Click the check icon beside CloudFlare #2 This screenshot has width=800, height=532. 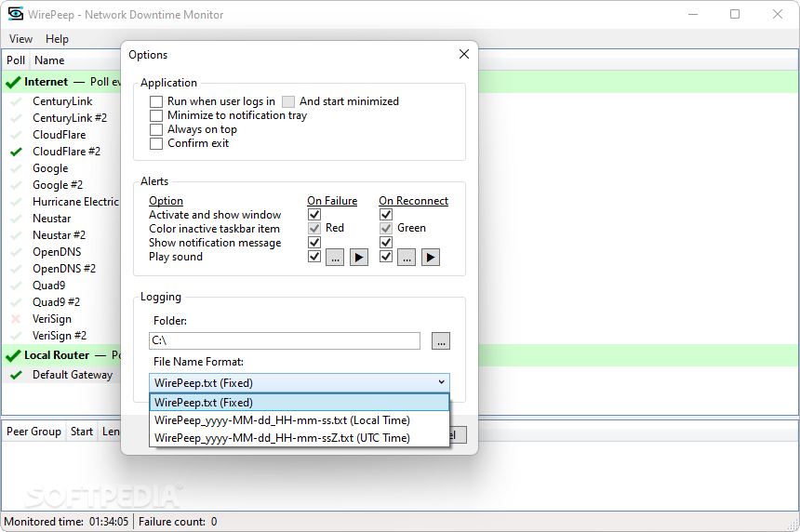[x=17, y=152]
